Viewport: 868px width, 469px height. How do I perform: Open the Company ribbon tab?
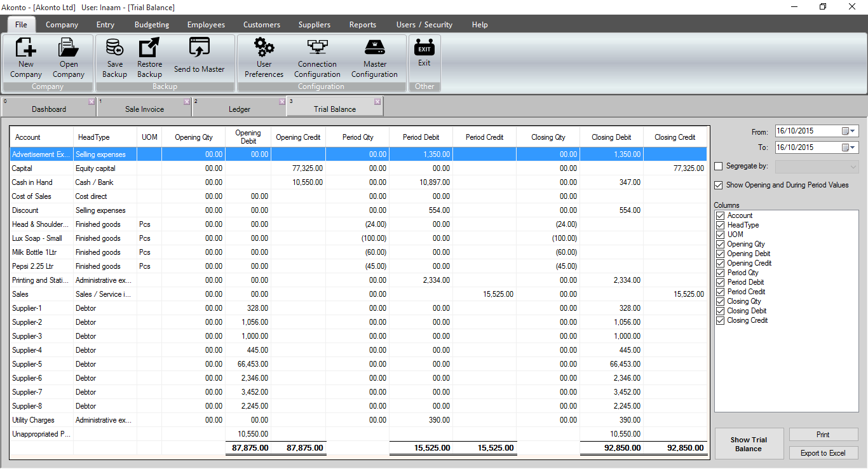click(x=62, y=25)
